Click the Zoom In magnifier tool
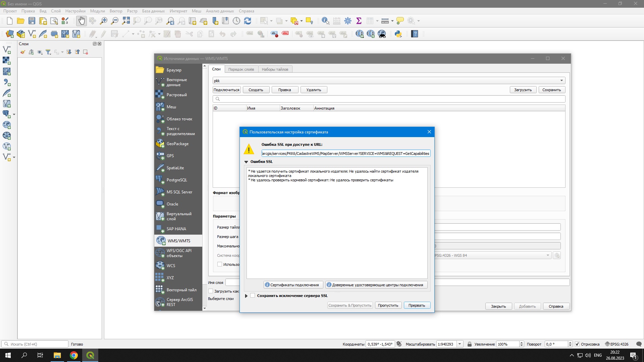The image size is (644, 362). (104, 21)
